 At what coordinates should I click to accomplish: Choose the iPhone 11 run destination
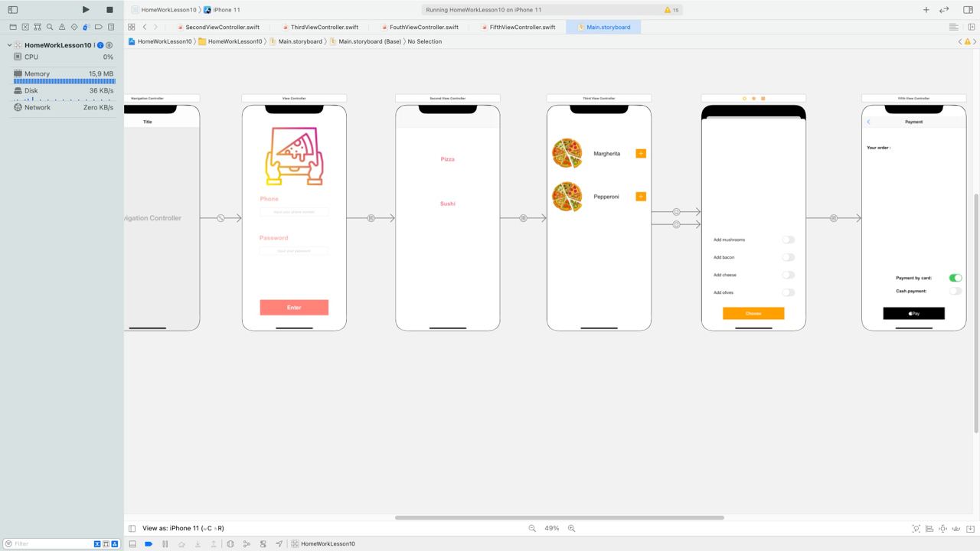tap(222, 10)
